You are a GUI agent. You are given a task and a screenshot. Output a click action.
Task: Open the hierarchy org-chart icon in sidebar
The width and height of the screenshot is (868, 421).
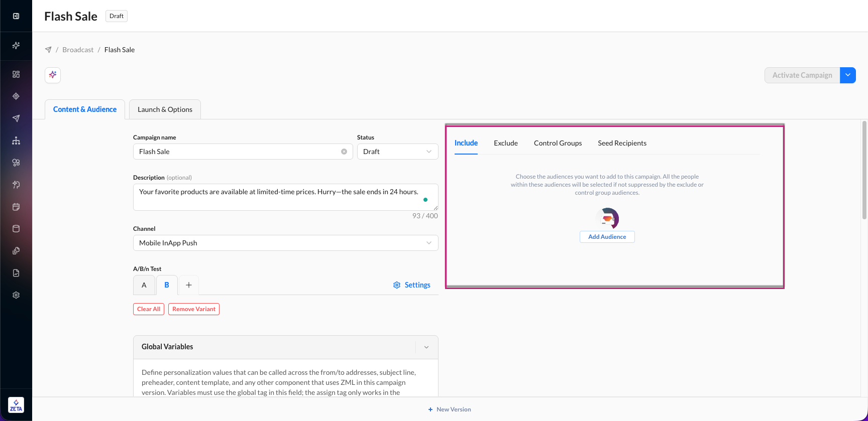pyautogui.click(x=16, y=141)
